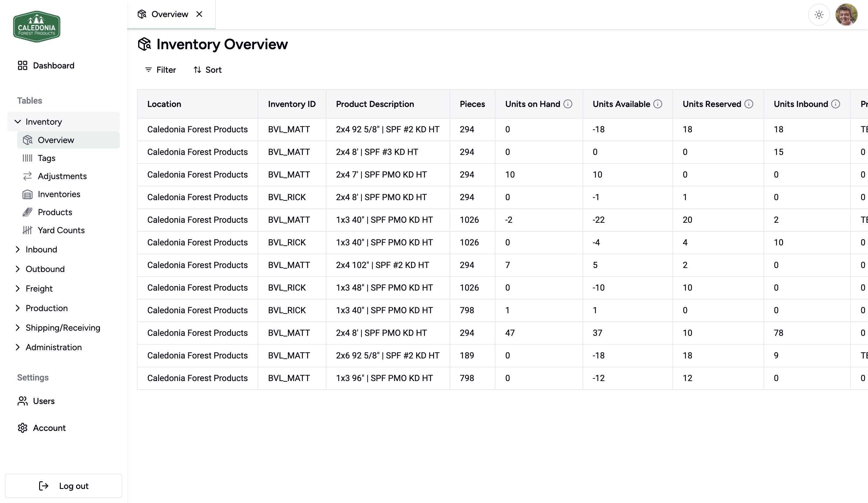The width and height of the screenshot is (868, 503).
Task: Open the Dashboard grid icon
Action: 22,65
